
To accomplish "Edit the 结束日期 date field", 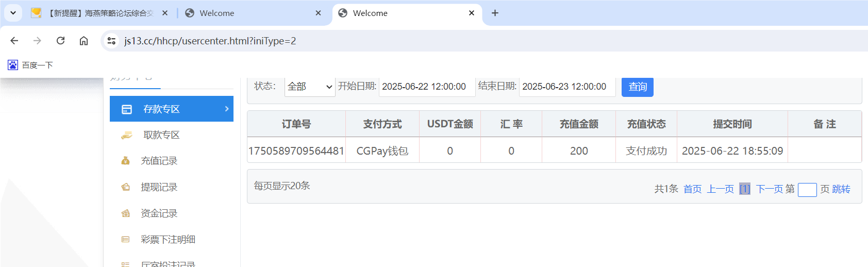I will click(567, 87).
